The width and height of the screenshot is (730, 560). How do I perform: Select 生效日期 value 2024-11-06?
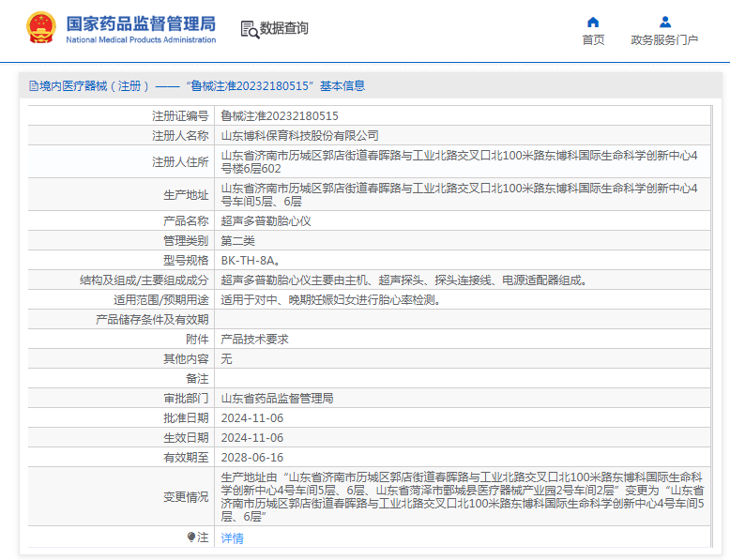tap(251, 437)
